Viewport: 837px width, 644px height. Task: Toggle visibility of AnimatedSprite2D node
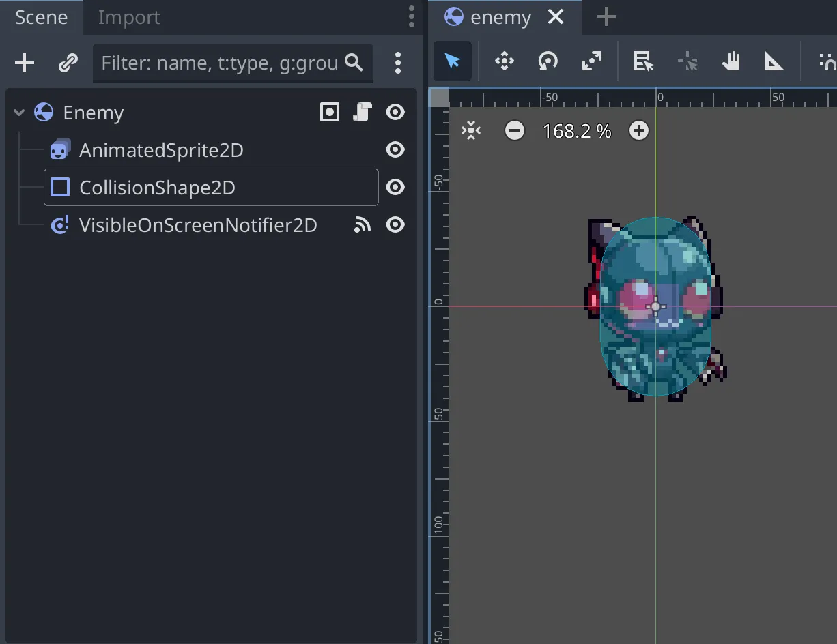[x=395, y=149]
